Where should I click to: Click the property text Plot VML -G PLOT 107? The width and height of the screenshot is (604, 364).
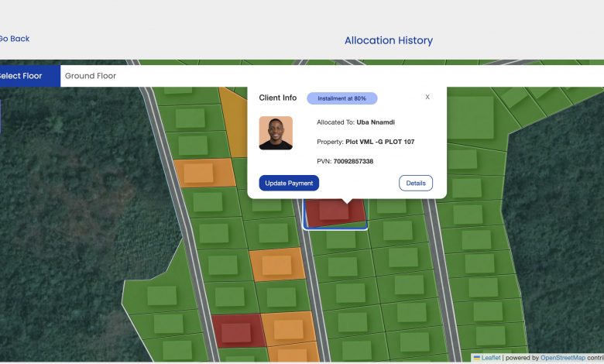(379, 142)
